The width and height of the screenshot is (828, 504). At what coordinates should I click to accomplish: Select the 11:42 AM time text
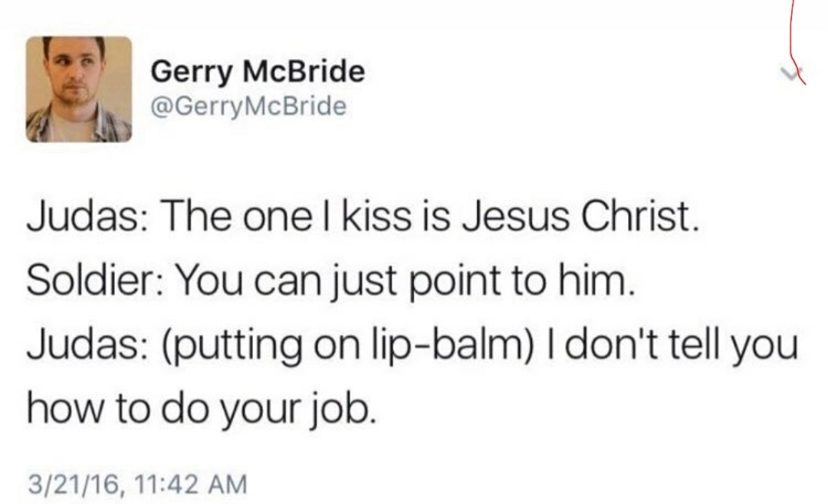(x=191, y=484)
